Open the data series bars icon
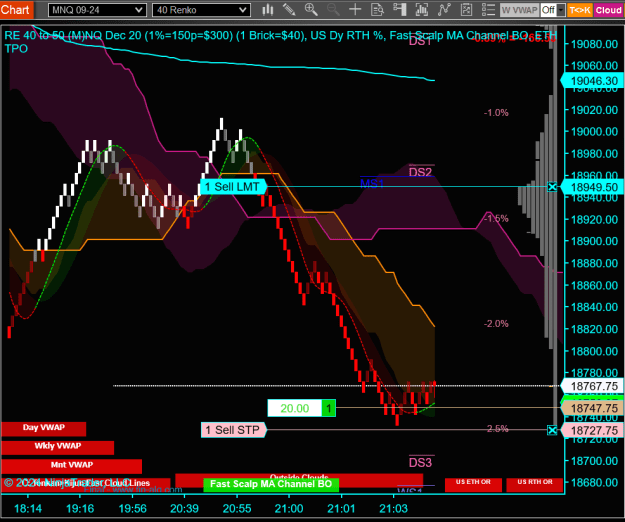Screen dimensions: 625x522 421,10
